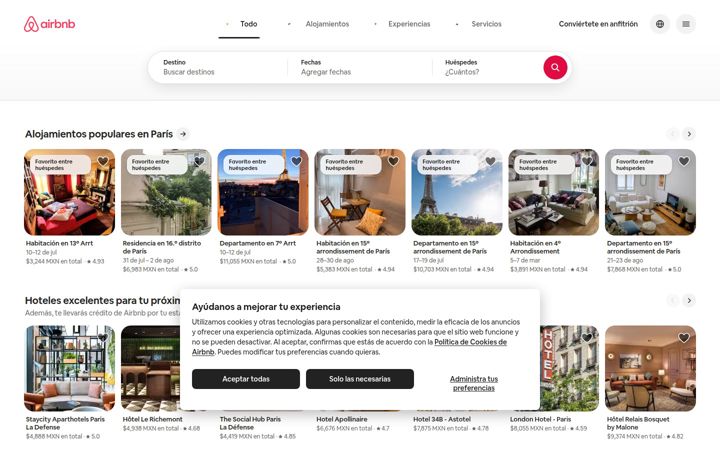The width and height of the screenshot is (720, 450).
Task: Show next hotels carousel arrow
Action: (x=689, y=300)
